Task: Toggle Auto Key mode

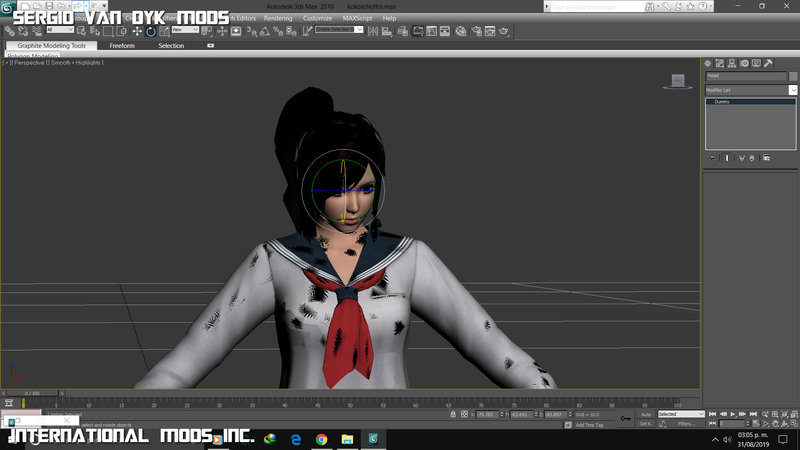Action: [x=646, y=414]
